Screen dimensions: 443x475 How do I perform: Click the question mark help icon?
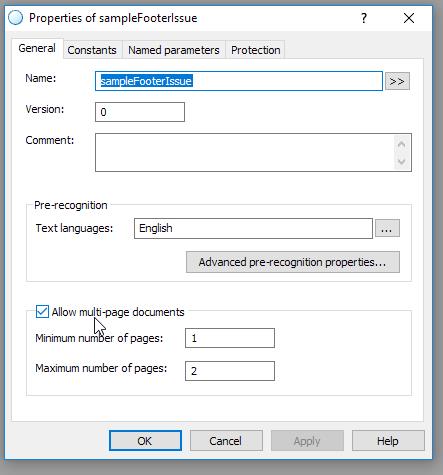364,18
